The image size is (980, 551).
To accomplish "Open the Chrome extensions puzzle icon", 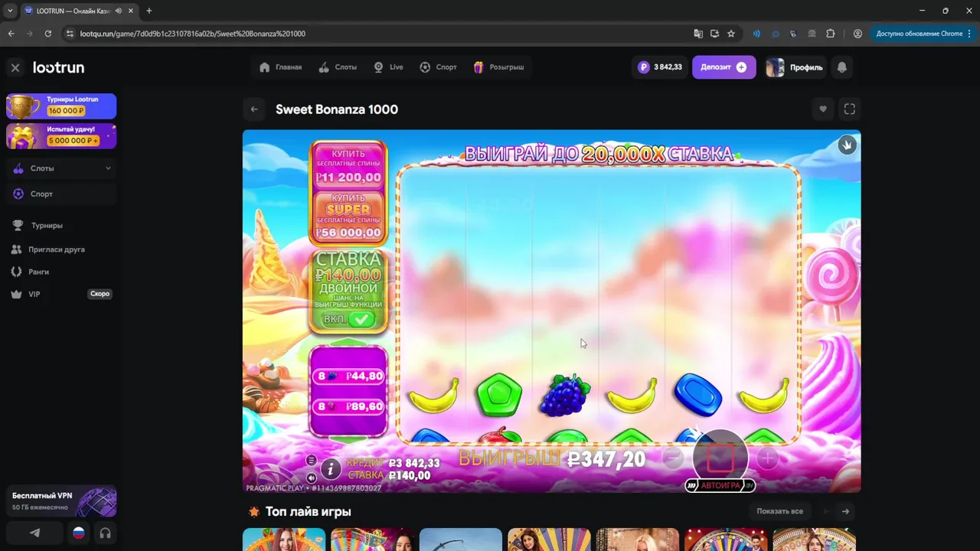I will (831, 34).
